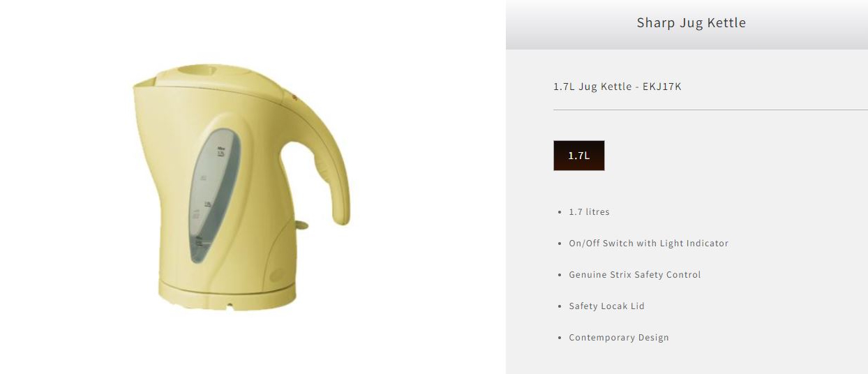
Task: Select the 1.7L capacity option button
Action: coord(578,156)
